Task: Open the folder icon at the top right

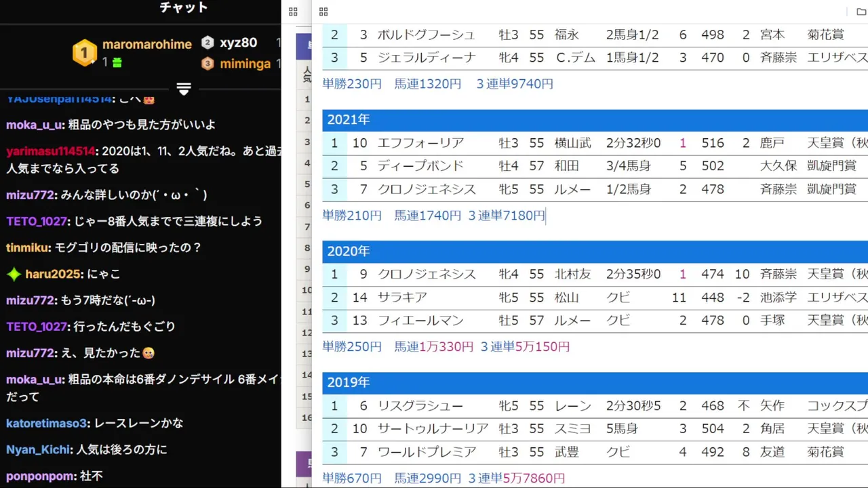Action: coord(861,12)
